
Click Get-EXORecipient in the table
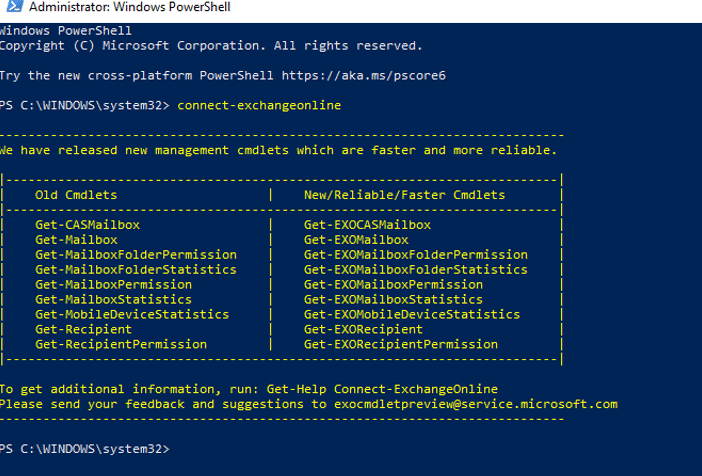pos(363,330)
